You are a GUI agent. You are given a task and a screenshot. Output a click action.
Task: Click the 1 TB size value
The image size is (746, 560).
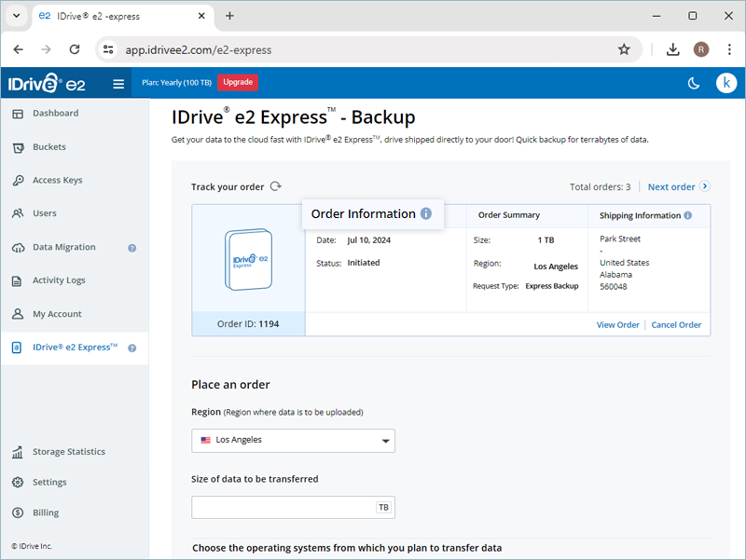coord(546,240)
